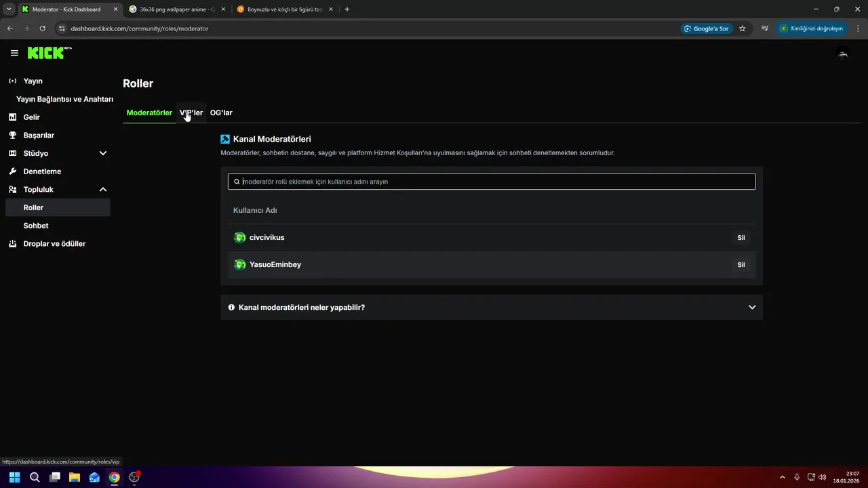This screenshot has height=488, width=868.
Task: Click the Droplar ve ödüller gift icon
Action: tap(12, 243)
